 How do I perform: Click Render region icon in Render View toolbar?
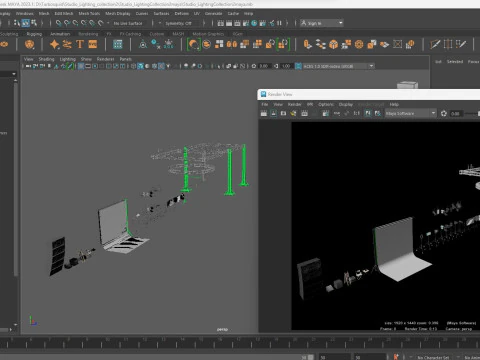[274, 113]
